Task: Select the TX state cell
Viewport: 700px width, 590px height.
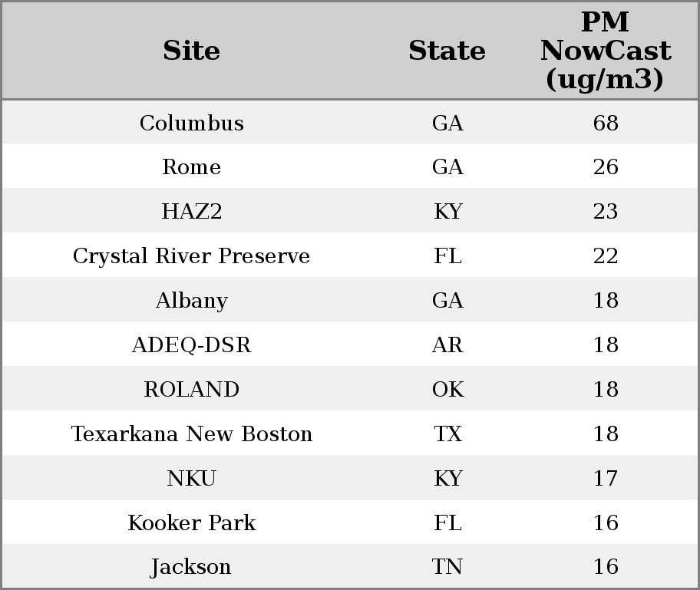Action: [447, 434]
